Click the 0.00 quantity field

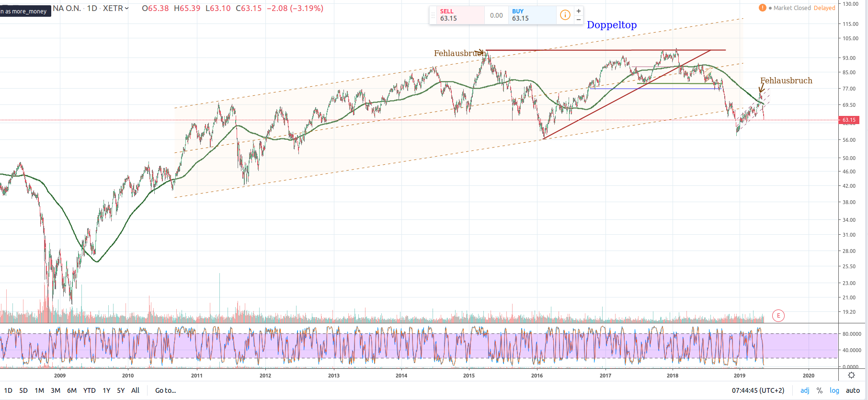pos(496,15)
